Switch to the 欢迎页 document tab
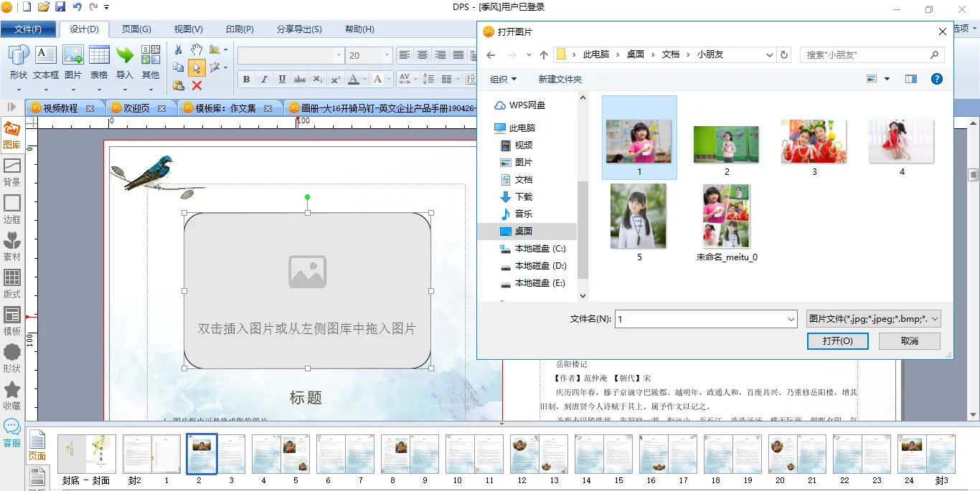The width and height of the screenshot is (980, 491). click(x=136, y=108)
